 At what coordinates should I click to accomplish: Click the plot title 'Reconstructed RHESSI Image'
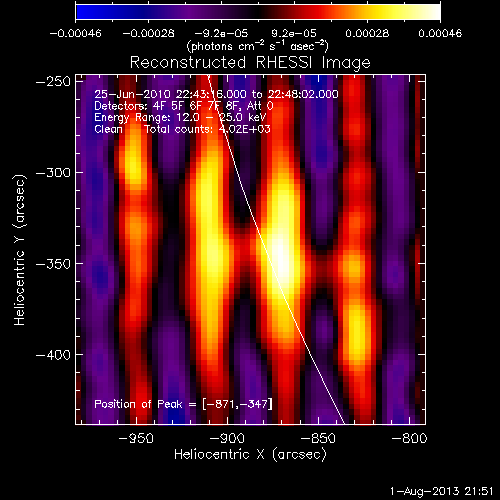250,63
